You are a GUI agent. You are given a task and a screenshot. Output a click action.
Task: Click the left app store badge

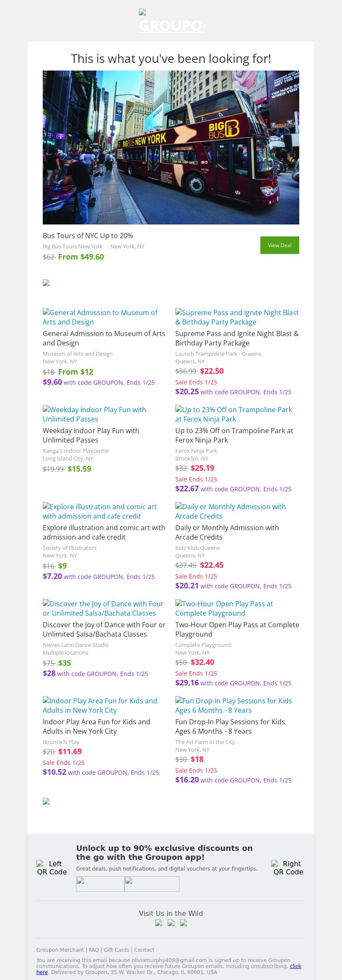(x=100, y=884)
